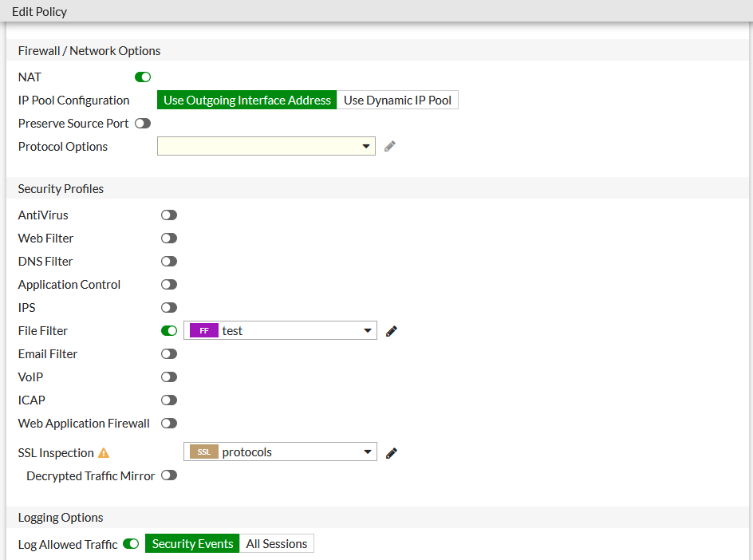Edit the Protocol Options profile pencil icon

[390, 147]
